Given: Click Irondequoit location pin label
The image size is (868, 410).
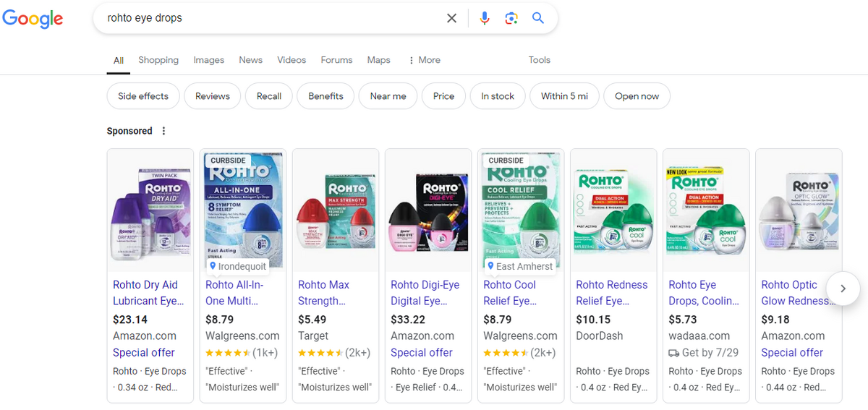Looking at the screenshot, I should pyautogui.click(x=237, y=266).
